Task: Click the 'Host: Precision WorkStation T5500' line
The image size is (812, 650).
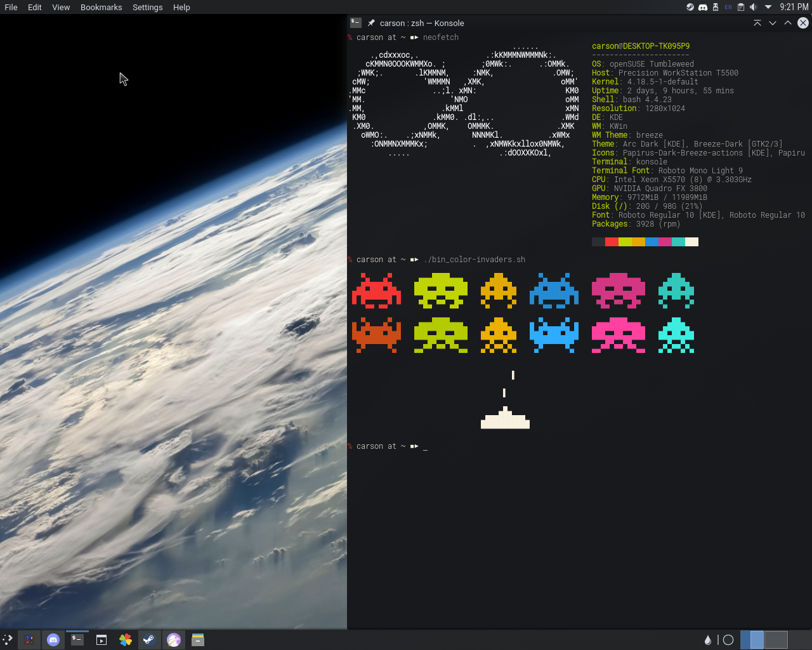Action: point(665,73)
